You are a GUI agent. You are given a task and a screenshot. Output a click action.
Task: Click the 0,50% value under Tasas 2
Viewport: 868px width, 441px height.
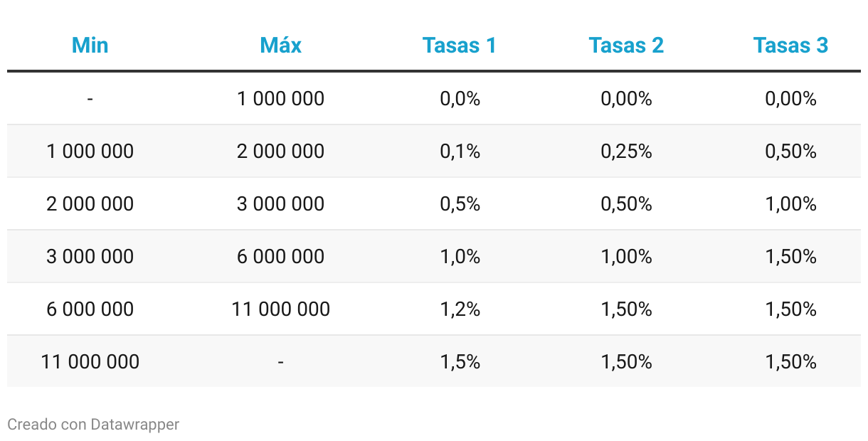626,203
